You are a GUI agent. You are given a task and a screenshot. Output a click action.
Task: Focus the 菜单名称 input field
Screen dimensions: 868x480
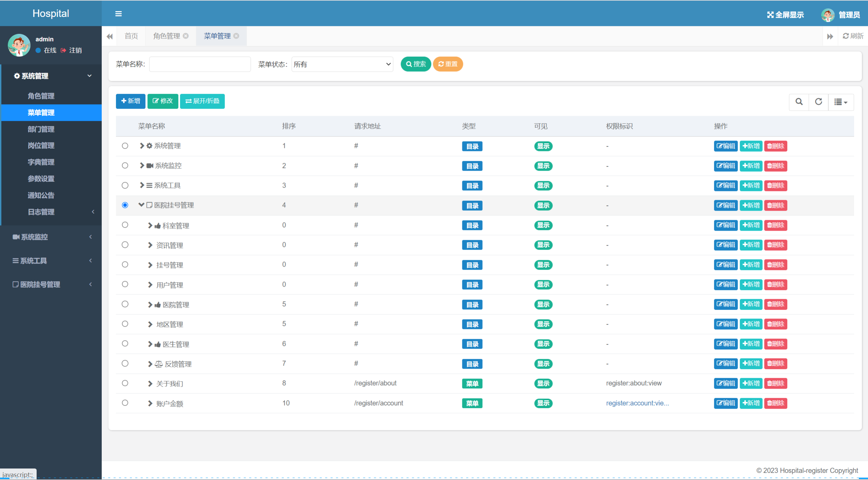pos(200,64)
